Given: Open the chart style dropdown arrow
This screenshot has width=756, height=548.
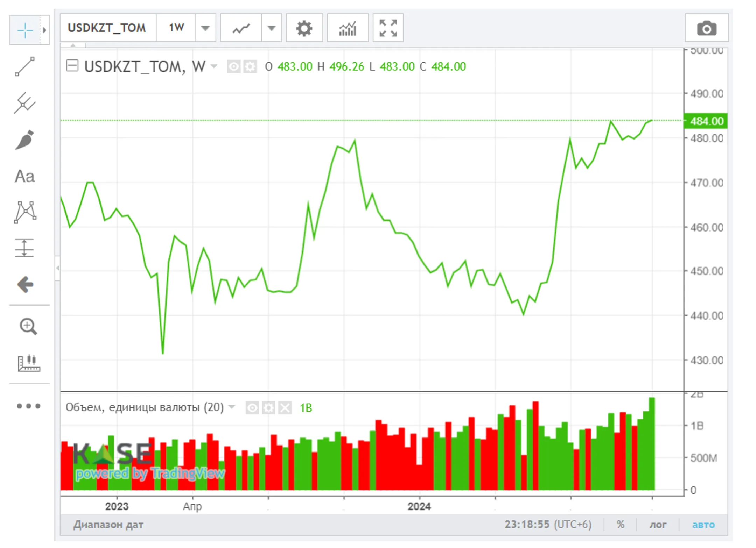Looking at the screenshot, I should (x=272, y=28).
